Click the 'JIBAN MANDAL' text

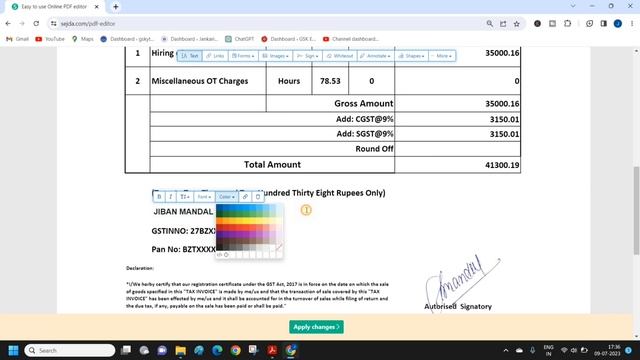(183, 211)
